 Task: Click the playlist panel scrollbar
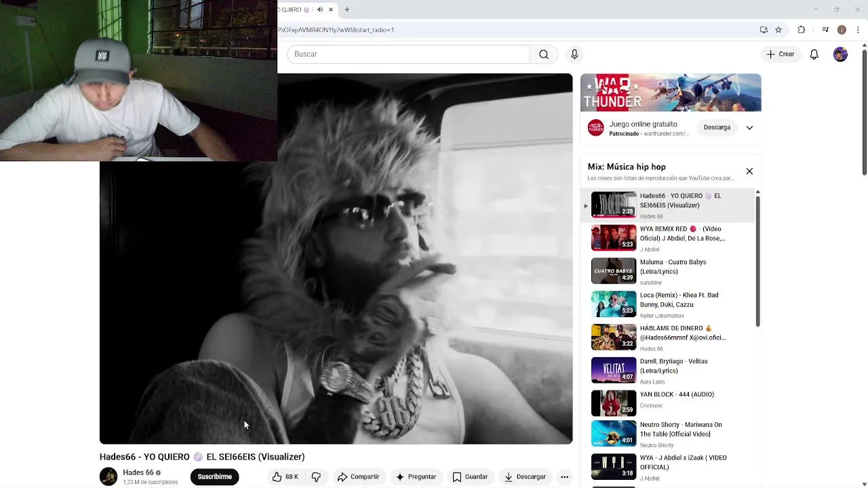[x=757, y=261]
